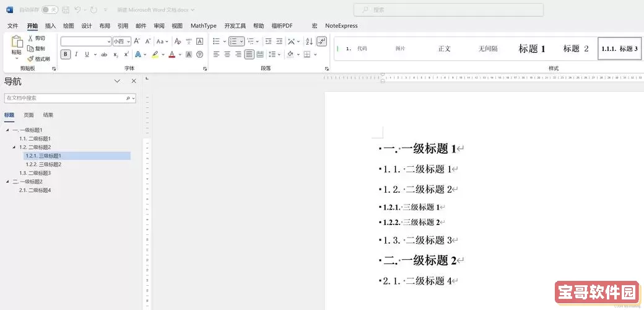Image resolution: width=644 pixels, height=310 pixels.
Task: Collapse the 一. 一级标题1 tree node
Action: coord(7,130)
